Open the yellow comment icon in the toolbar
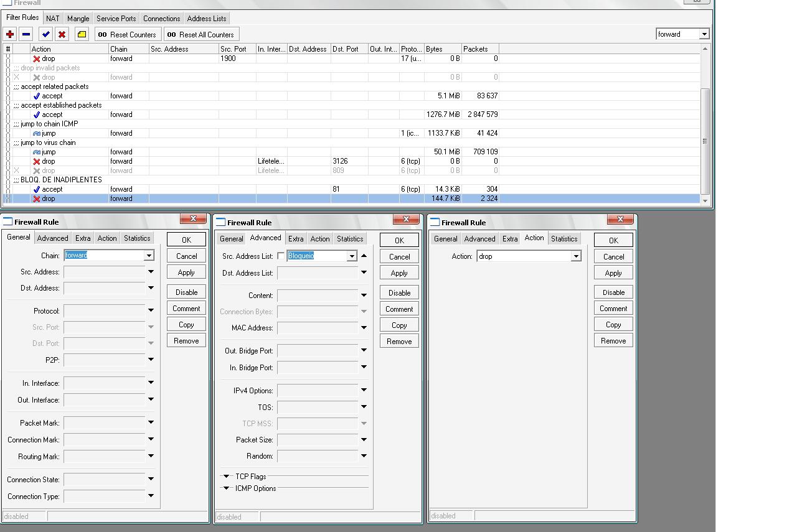Image resolution: width=797 pixels, height=532 pixels. point(82,34)
